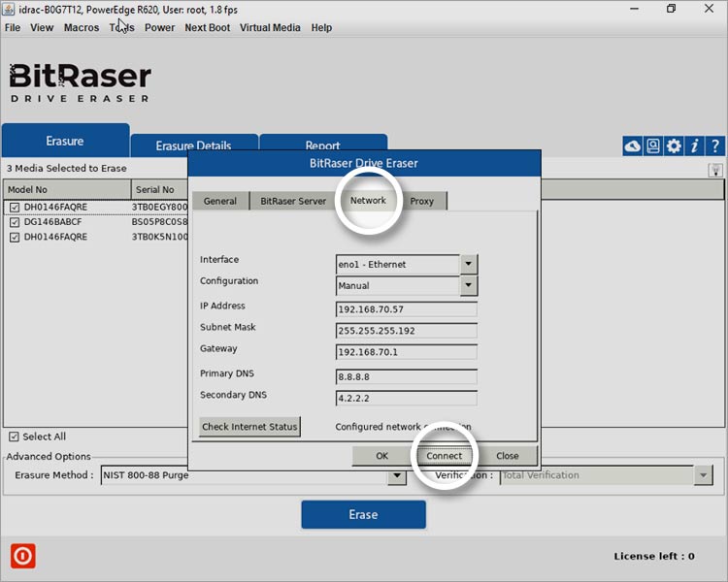Uncheck the DH0146FAQRE drive with serial 3TB0K5N100

(x=15, y=237)
